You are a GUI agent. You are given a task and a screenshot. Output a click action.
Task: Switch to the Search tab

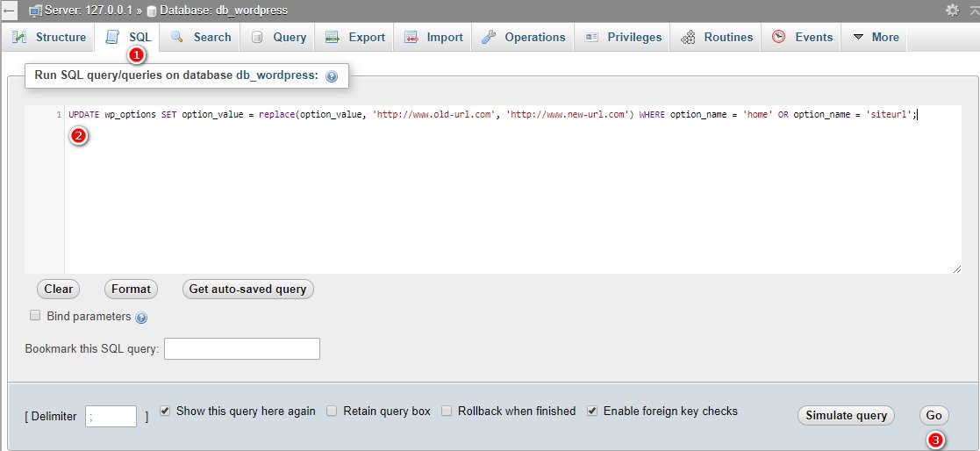(x=201, y=37)
